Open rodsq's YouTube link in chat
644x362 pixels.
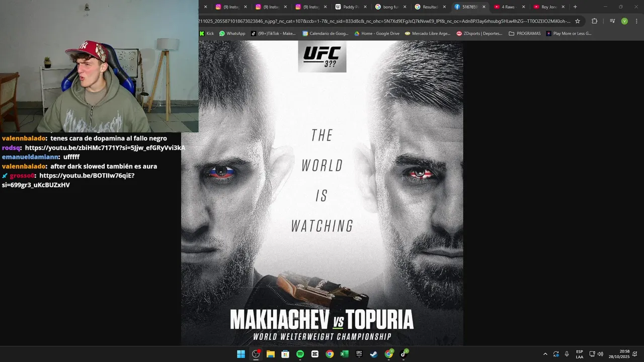[105, 148]
